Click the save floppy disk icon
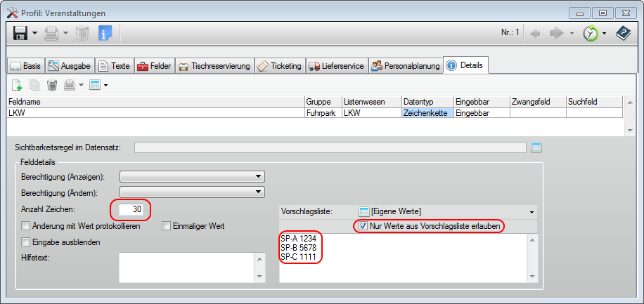Viewport: 644px width, 304px height. [20, 33]
